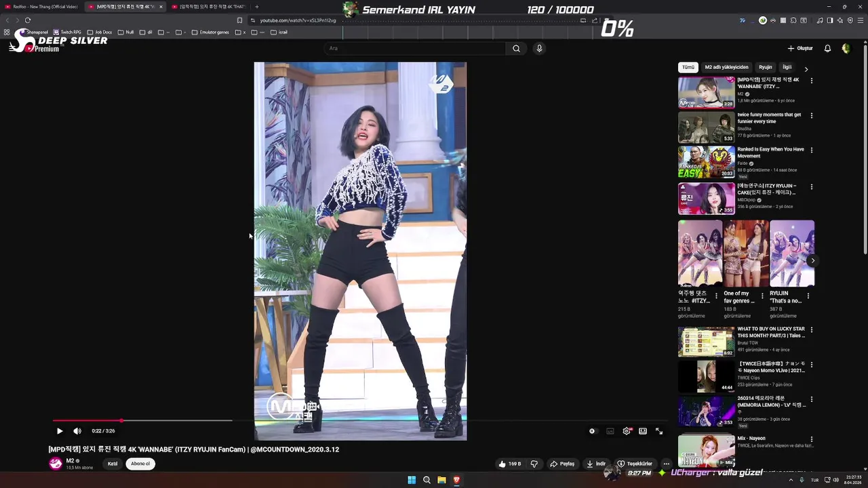Click the Teşekkürler thanks button

coord(635,464)
